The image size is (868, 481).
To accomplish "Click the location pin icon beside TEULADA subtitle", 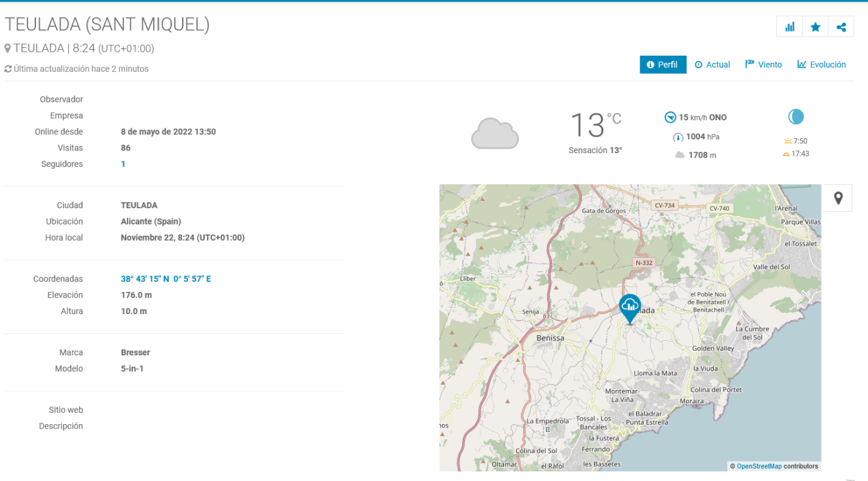I will tap(8, 48).
